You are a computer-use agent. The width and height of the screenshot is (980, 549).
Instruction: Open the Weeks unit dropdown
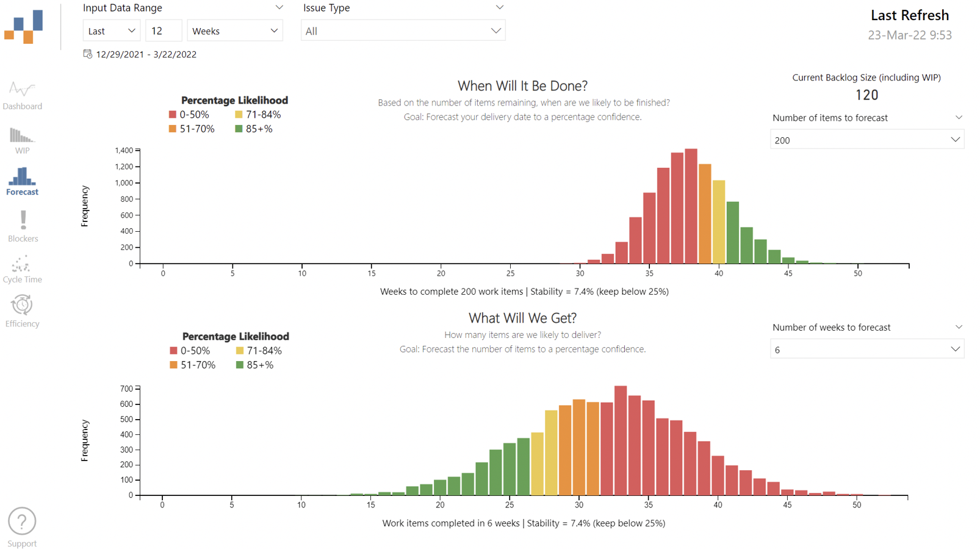(235, 31)
